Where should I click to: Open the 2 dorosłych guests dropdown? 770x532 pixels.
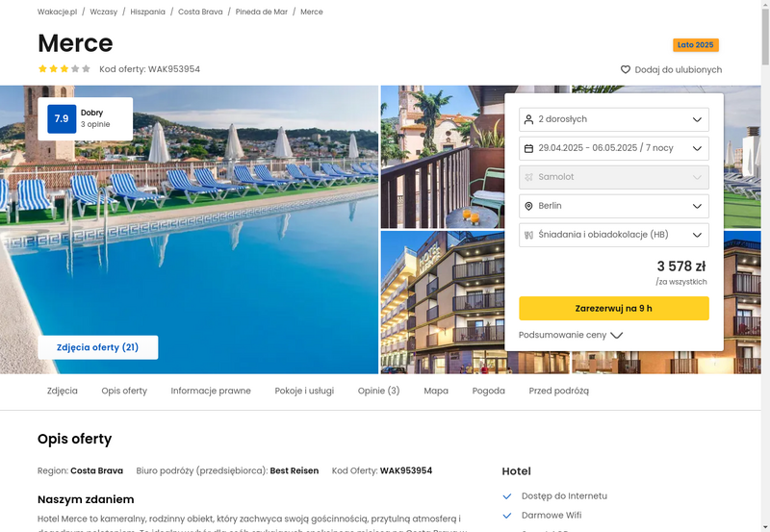click(614, 119)
